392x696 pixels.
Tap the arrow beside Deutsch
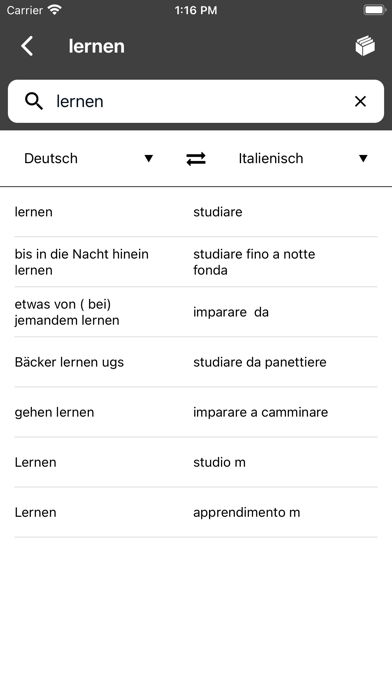tap(149, 158)
